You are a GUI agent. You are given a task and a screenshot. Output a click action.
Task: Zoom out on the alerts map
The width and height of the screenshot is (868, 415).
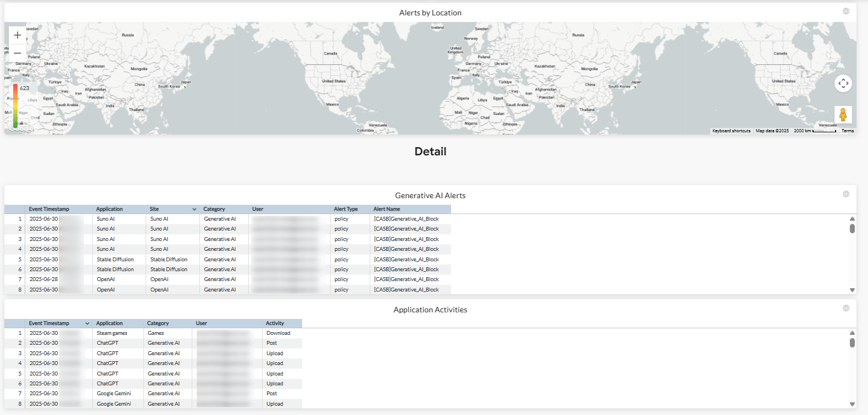tap(18, 53)
